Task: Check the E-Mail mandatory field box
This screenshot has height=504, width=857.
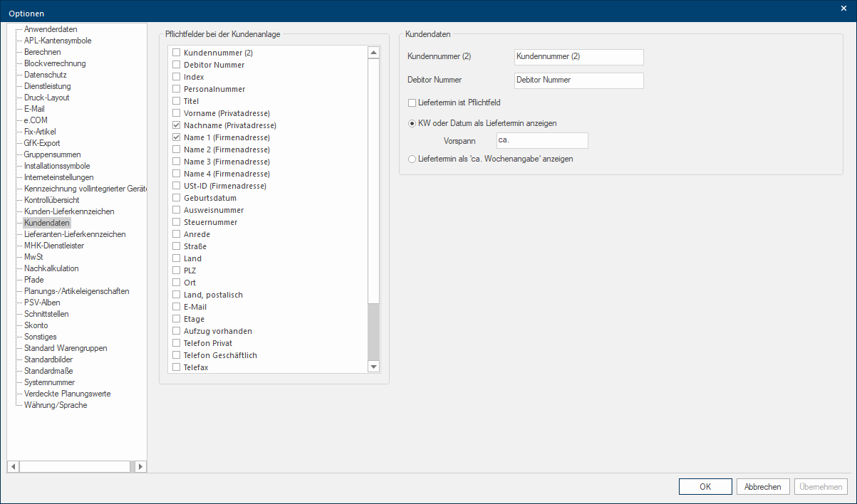Action: pos(176,307)
